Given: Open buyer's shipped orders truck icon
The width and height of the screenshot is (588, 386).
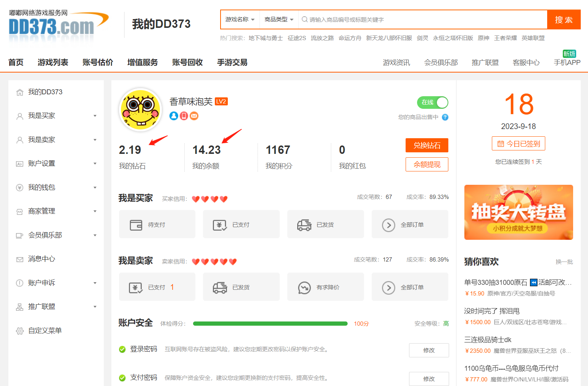Looking at the screenshot, I should tap(304, 225).
